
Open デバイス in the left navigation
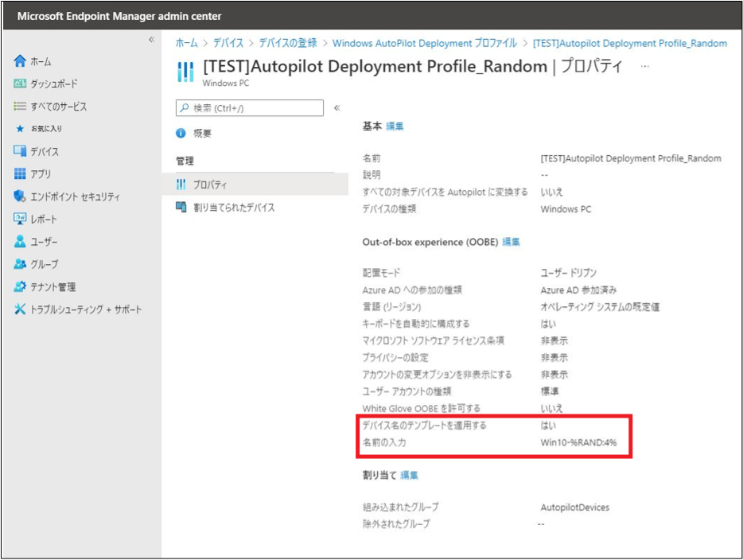45,152
